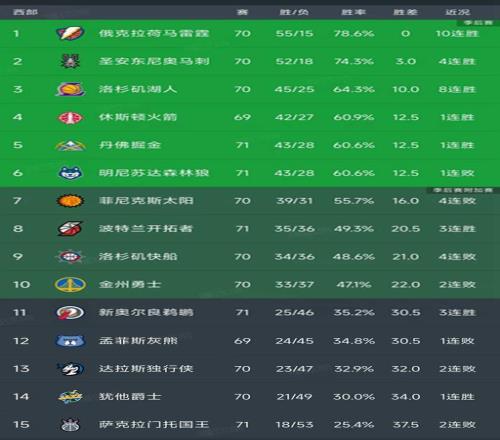The height and width of the screenshot is (440, 500).
Task: Sort by the 胜差 column header
Action: click(405, 12)
